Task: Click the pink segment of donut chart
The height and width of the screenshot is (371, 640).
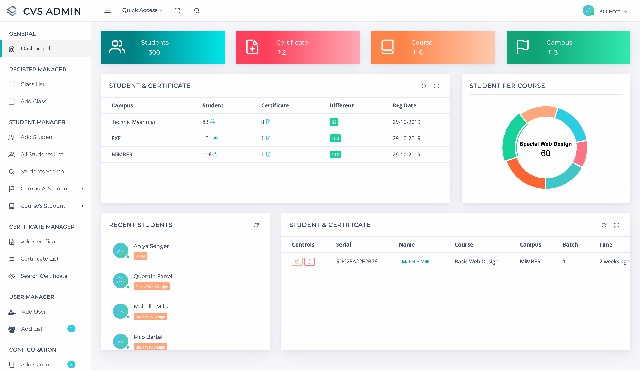Action: point(581,153)
